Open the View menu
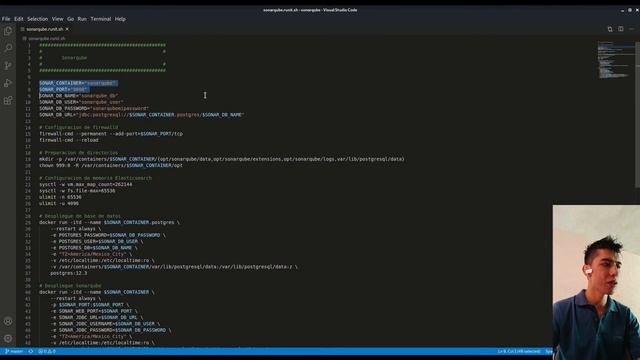This screenshot has height=360, width=640. pos(58,19)
